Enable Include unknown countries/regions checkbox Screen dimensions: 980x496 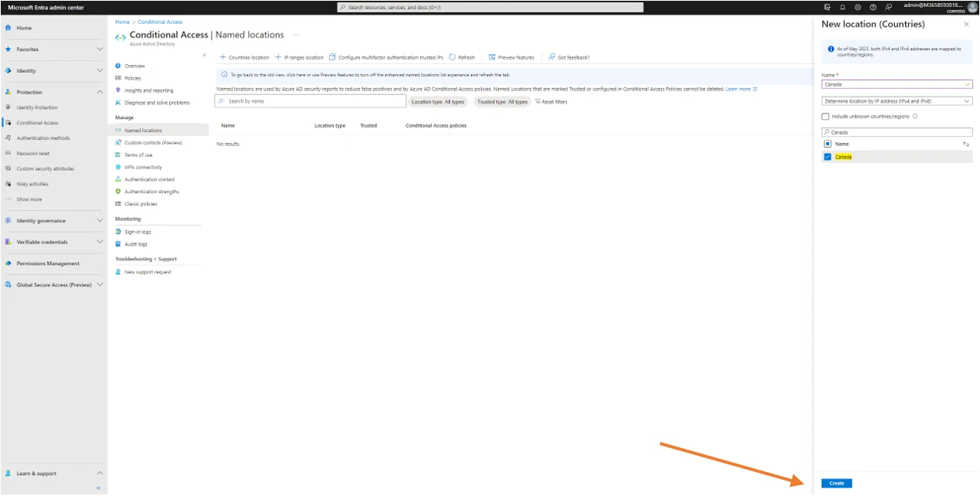825,117
